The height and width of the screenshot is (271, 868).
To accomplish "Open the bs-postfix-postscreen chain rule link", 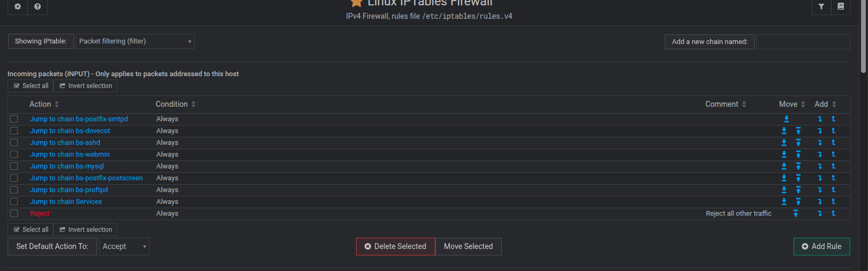I will tap(86, 178).
